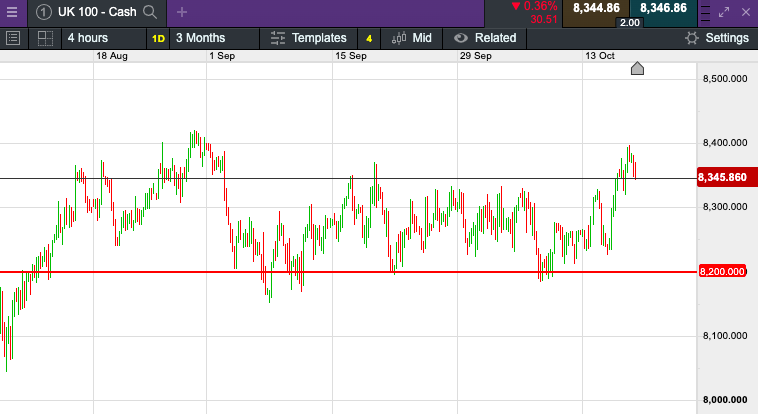This screenshot has height=414, width=758.
Task: Click the 1 Sep date label
Action: 222,56
